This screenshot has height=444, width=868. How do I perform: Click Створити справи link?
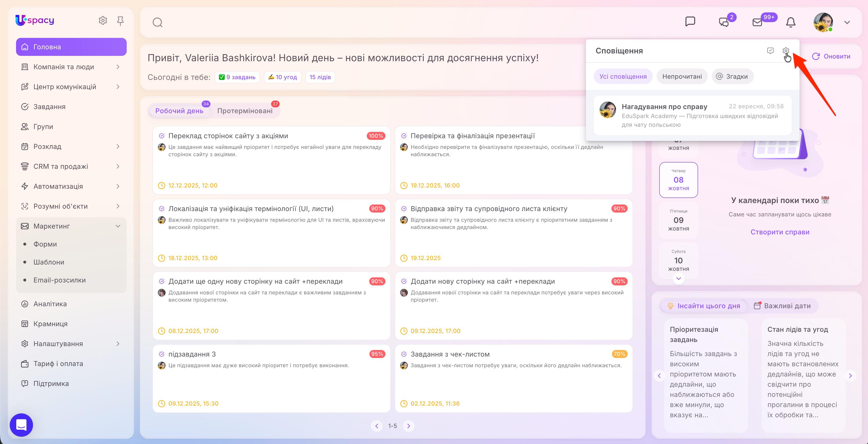pyautogui.click(x=780, y=232)
